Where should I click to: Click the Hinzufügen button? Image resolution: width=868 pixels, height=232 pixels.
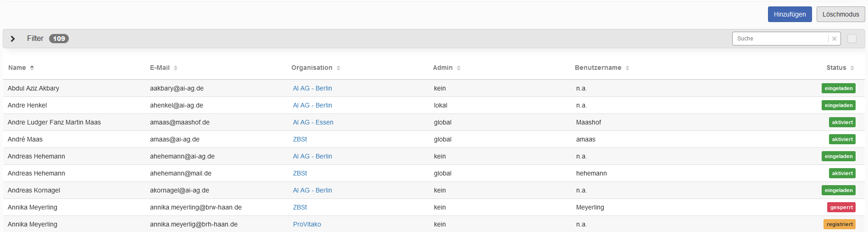[x=790, y=14]
